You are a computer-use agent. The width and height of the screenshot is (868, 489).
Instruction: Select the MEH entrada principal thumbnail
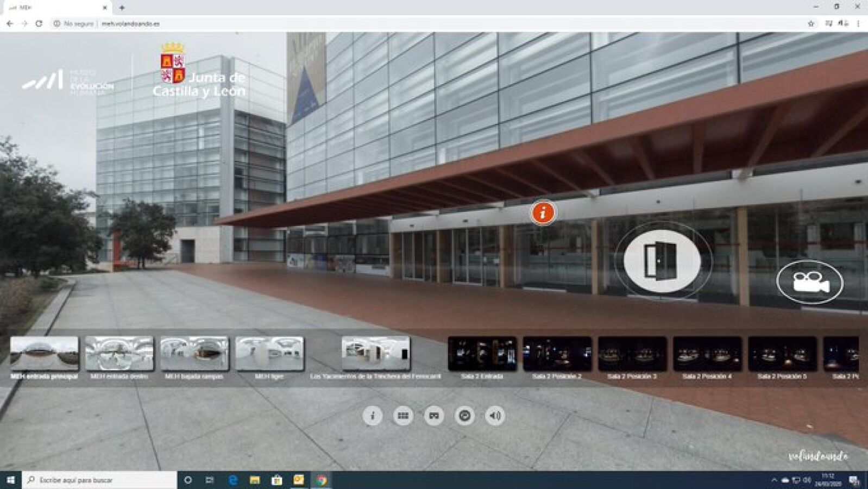(x=45, y=353)
